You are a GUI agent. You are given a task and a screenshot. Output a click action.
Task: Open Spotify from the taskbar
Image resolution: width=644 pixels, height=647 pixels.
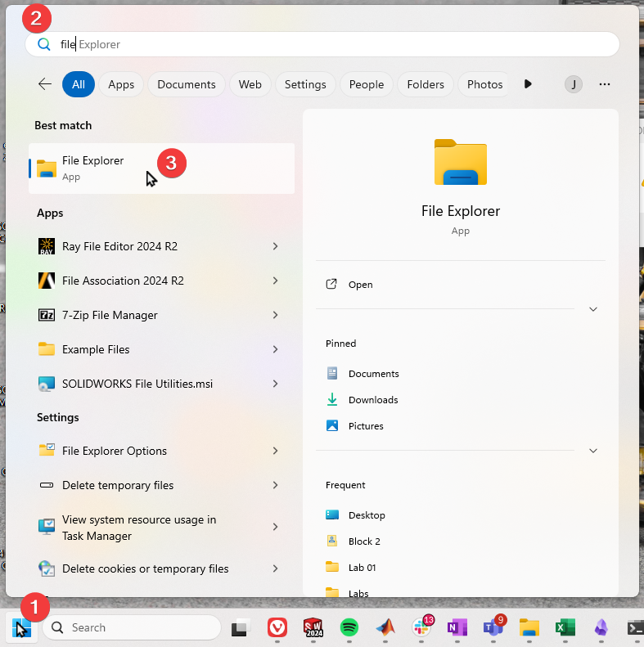click(x=349, y=627)
